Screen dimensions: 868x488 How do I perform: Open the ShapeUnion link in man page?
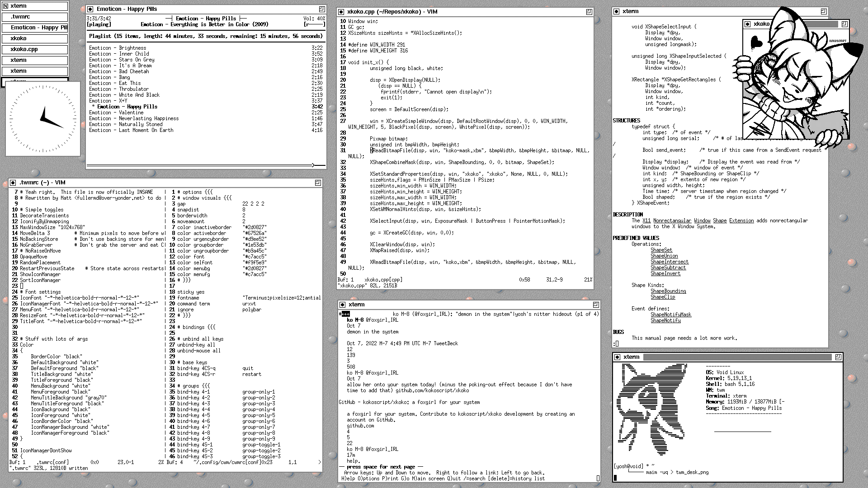point(664,256)
